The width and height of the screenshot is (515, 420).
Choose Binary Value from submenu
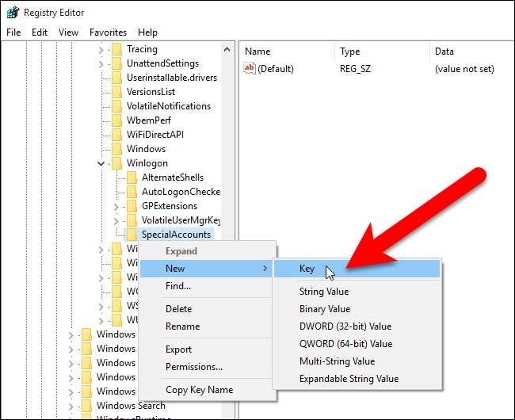pyautogui.click(x=357, y=309)
